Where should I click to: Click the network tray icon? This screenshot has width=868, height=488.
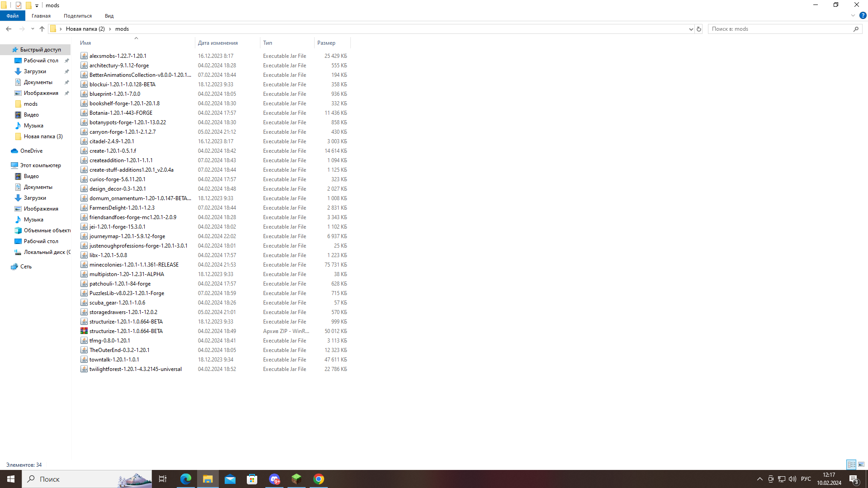[x=782, y=479]
